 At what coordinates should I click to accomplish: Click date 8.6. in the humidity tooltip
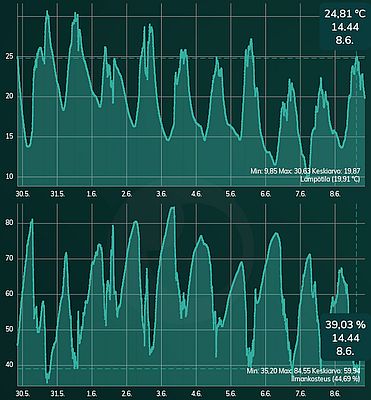345,351
